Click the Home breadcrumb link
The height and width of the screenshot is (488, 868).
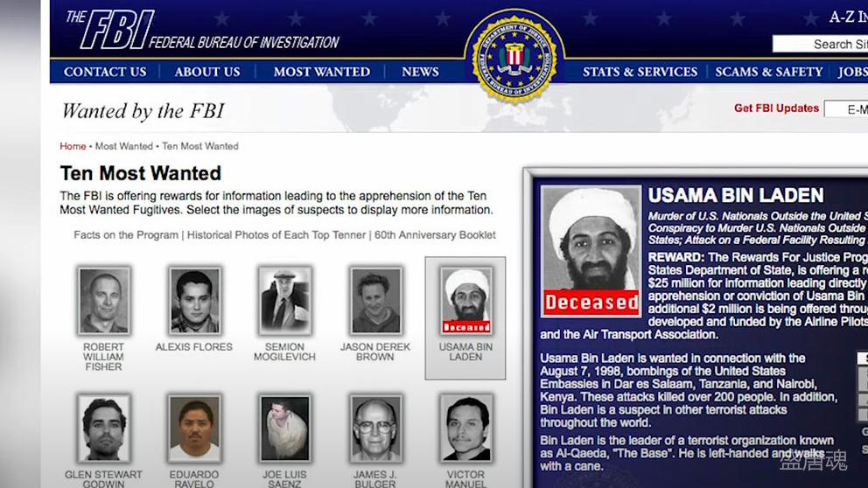[73, 146]
